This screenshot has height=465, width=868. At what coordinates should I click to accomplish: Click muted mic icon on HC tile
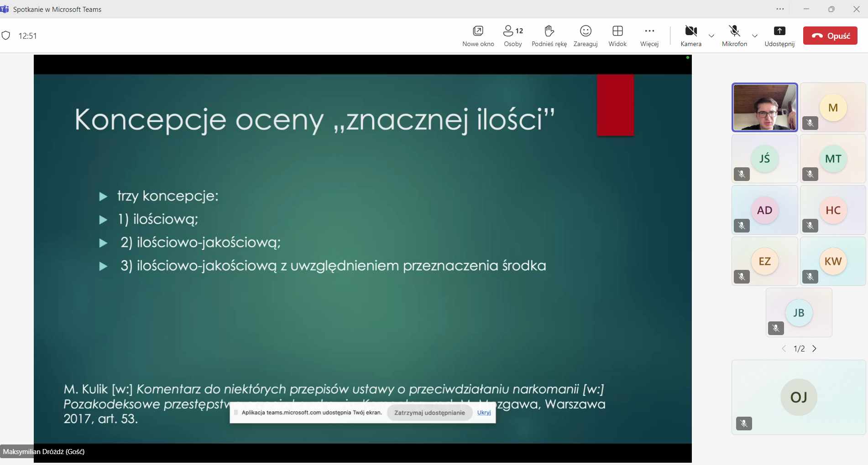pos(810,226)
